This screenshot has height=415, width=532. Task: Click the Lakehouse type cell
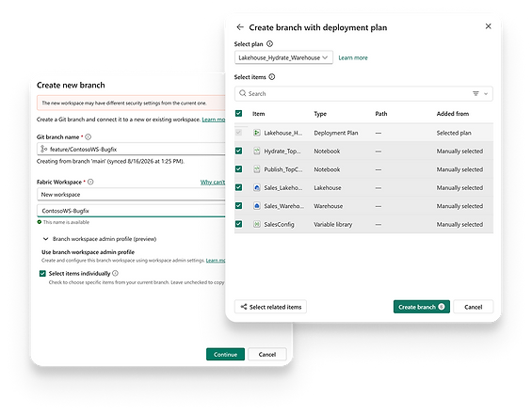pos(328,188)
